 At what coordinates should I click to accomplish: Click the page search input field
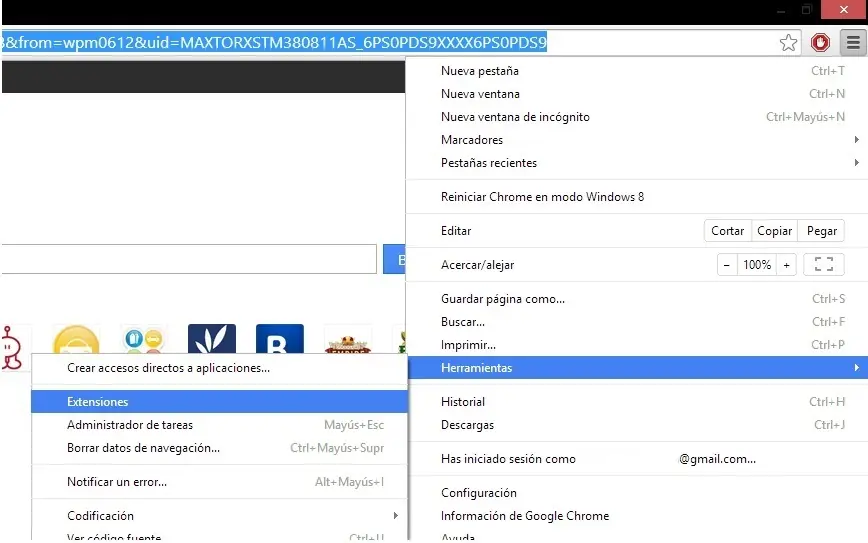tap(188, 259)
